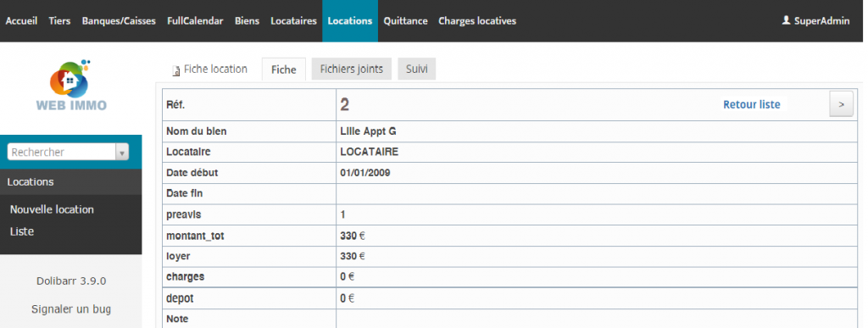The height and width of the screenshot is (328, 868).
Task: Open the Rechercher dropdown arrow
Action: [x=122, y=153]
